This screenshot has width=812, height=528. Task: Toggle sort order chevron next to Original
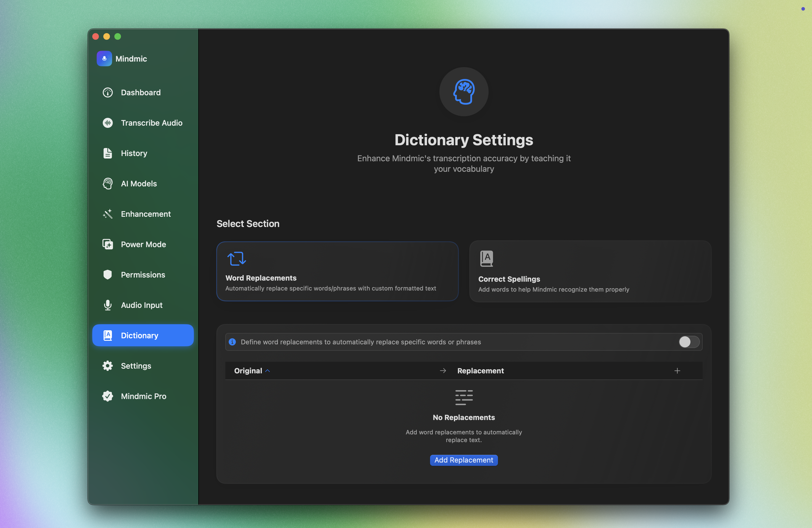(x=268, y=371)
